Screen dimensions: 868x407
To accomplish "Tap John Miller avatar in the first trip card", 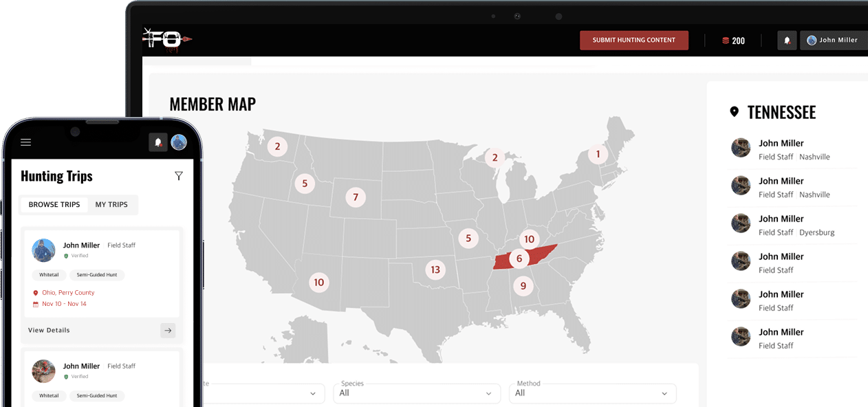I will [x=43, y=250].
